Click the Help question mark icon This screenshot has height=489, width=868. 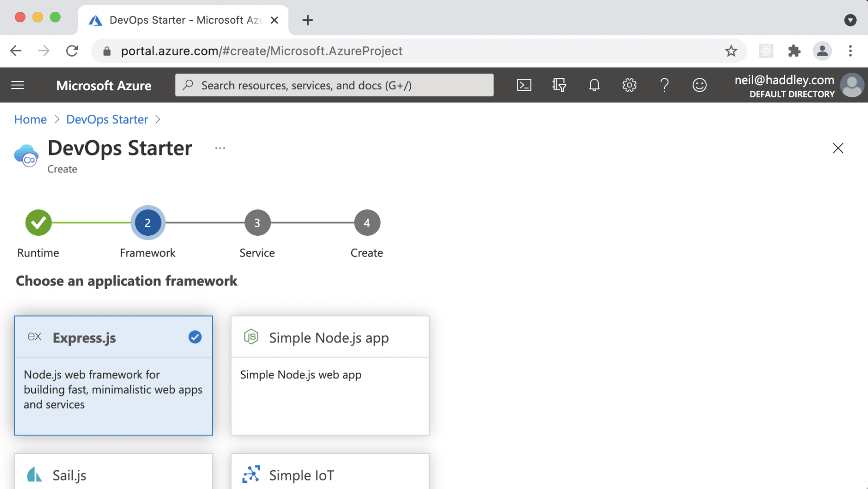[664, 85]
